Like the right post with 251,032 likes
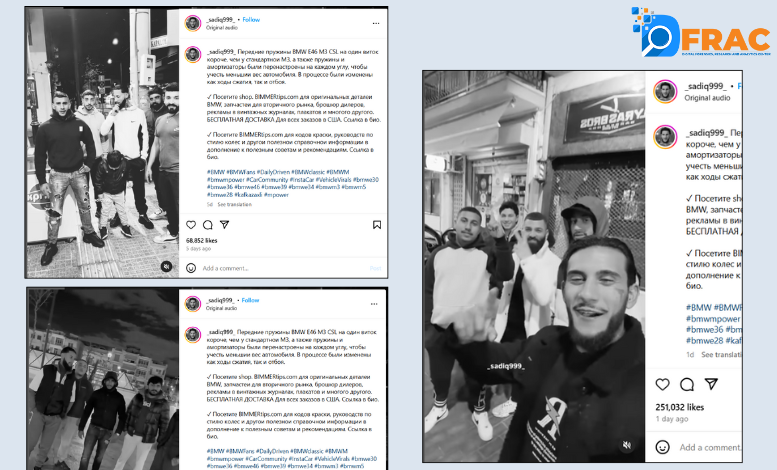 [663, 384]
